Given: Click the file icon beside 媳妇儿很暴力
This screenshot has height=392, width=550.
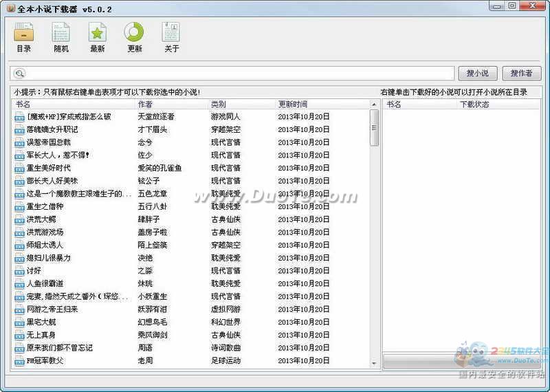Looking at the screenshot, I should click(19, 259).
